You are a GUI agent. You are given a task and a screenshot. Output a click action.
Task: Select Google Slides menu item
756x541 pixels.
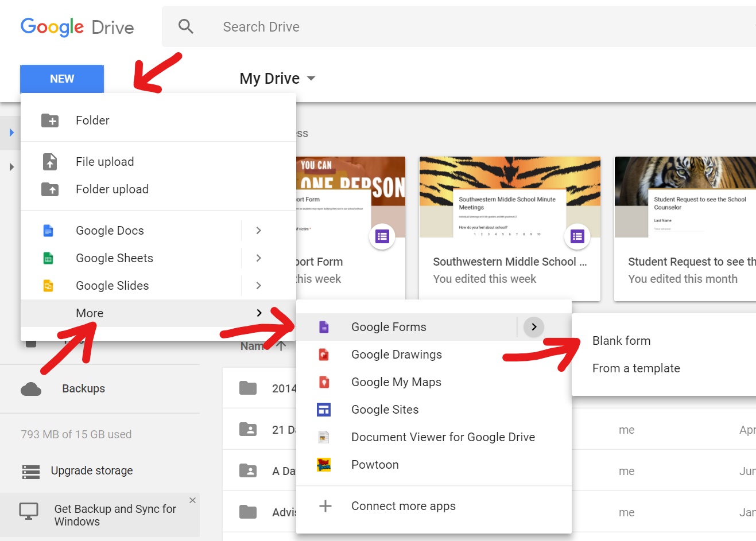point(158,286)
